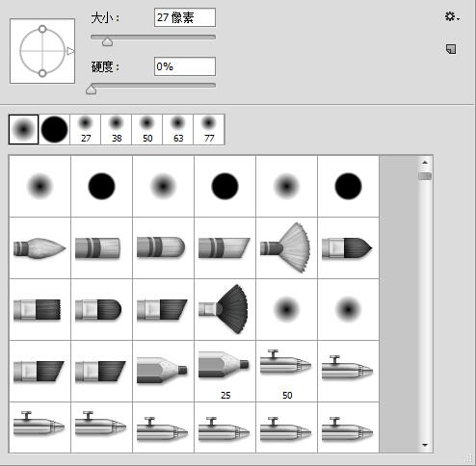
Task: Select the round fan brush preset
Action: pyautogui.click(x=286, y=247)
